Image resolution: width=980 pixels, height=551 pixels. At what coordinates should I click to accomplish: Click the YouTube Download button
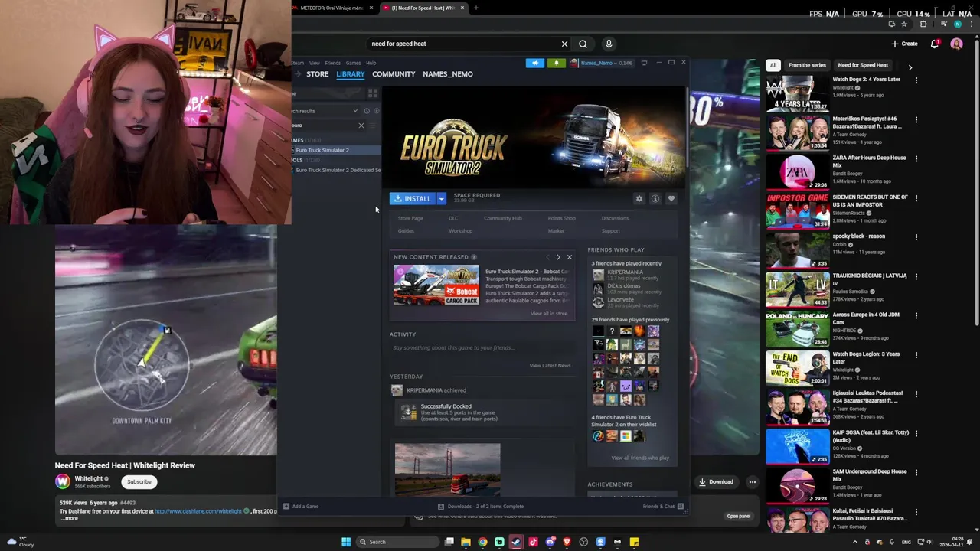[717, 482]
